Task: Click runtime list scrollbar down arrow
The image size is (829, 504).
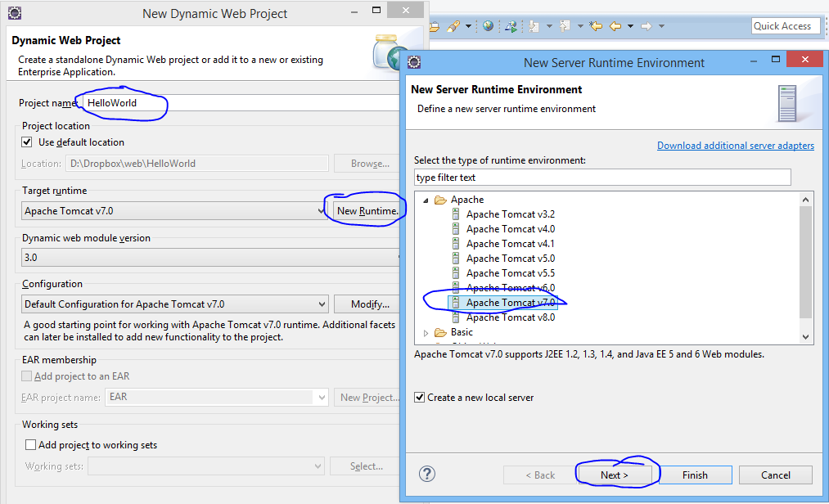Action: pyautogui.click(x=805, y=337)
